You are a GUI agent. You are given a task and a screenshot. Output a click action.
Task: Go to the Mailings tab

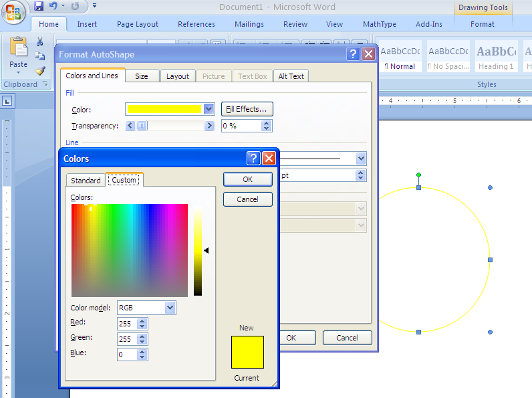click(x=249, y=24)
